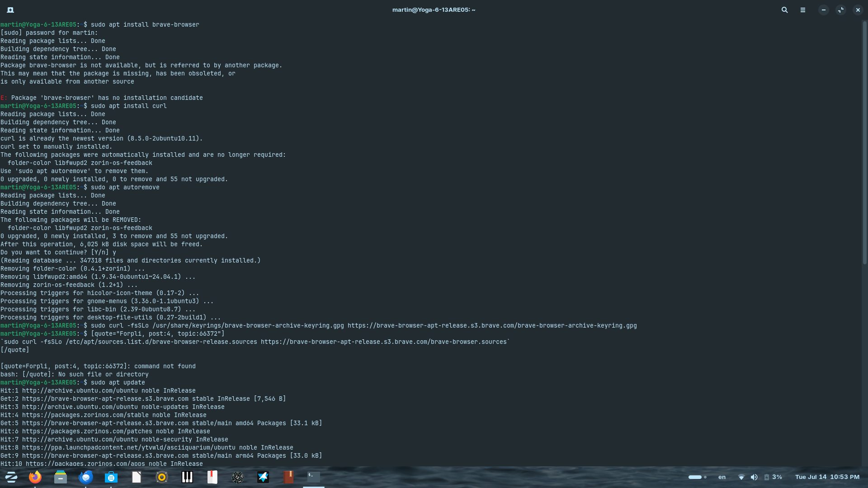Click 'Processing triggers for hicolor-icon-theme' line
Screen dimensions: 868x488
pyautogui.click(x=99, y=293)
